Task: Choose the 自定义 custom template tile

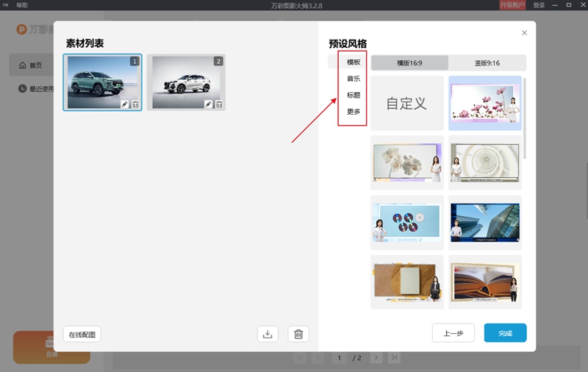Action: pos(407,103)
